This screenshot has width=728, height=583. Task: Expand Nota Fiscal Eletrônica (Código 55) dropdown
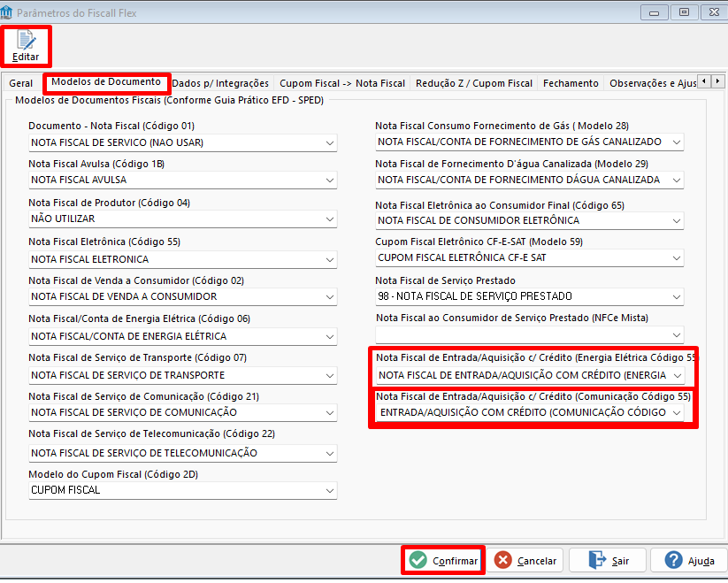coord(330,260)
